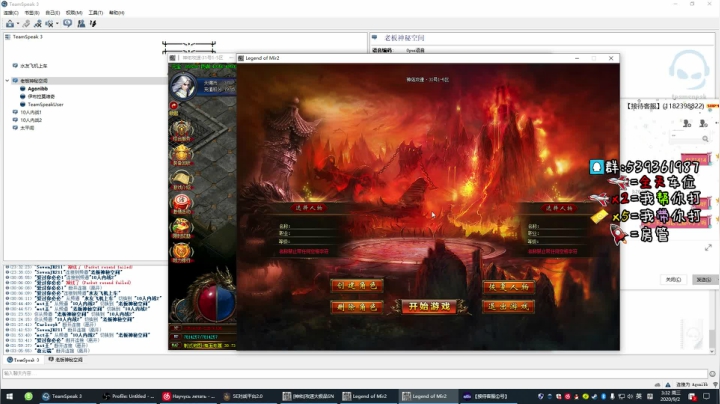Open the notification center icon on taskbar
The image size is (720, 404).
(706, 396)
